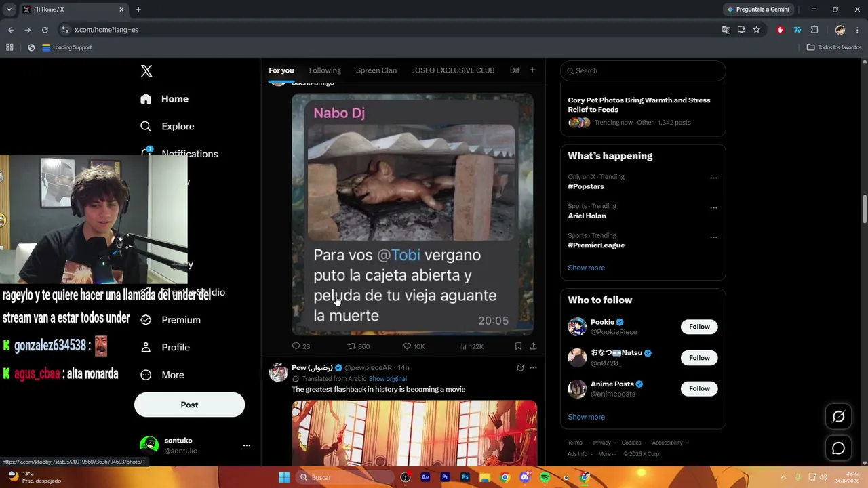Open the Messages floating chat button

click(x=839, y=448)
